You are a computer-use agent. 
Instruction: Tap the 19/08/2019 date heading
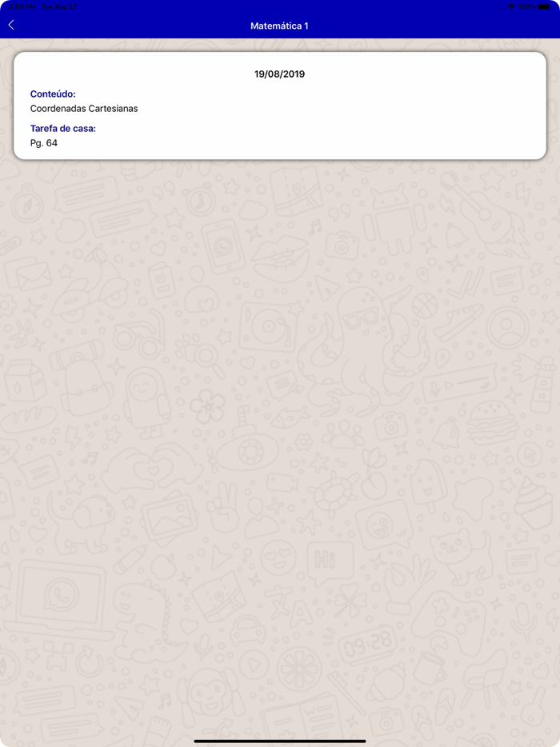[x=280, y=74]
